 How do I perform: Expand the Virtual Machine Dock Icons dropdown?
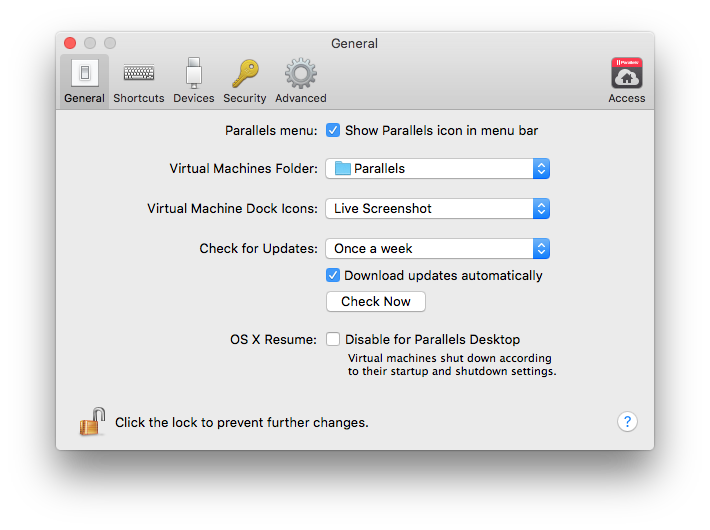pyautogui.click(x=437, y=209)
